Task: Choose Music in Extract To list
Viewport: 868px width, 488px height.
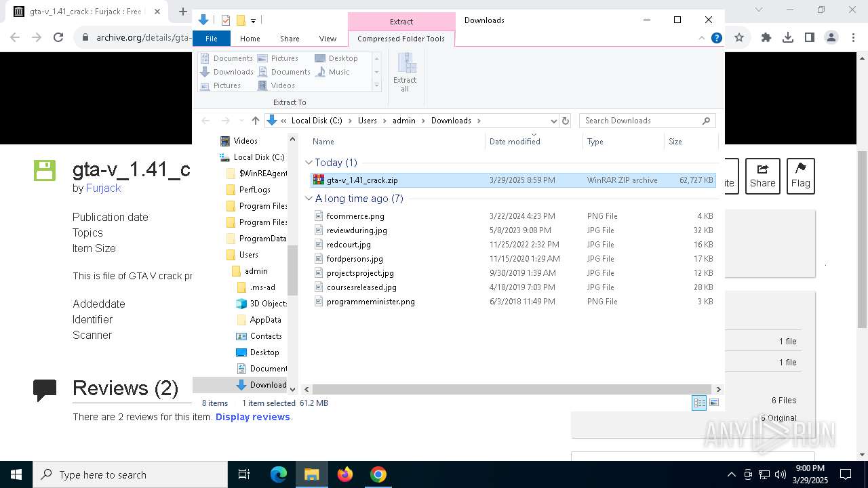Action: pos(332,72)
